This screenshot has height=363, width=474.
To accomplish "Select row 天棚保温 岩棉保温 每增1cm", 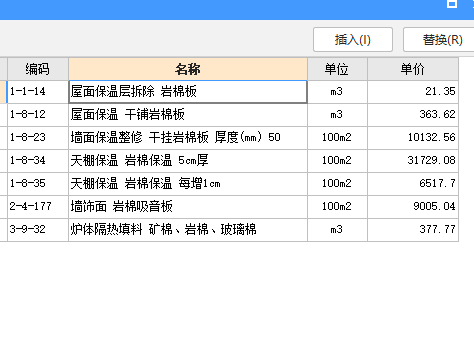I will tap(188, 184).
